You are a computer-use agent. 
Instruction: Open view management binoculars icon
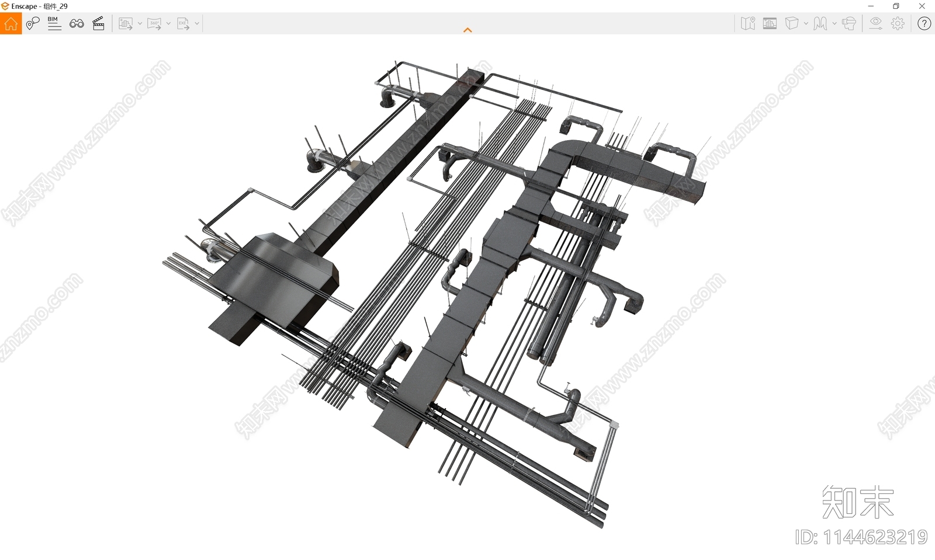point(77,24)
